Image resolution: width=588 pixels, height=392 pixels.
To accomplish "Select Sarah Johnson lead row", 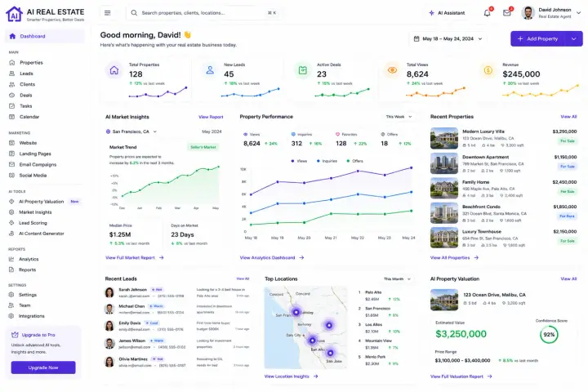I will tap(176, 292).
